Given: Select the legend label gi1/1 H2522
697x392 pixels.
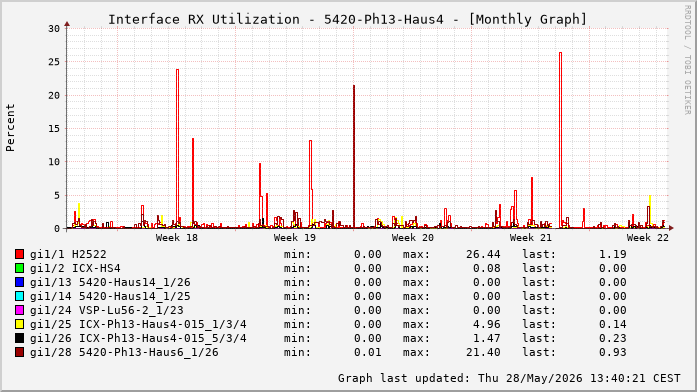Looking at the screenshot, I should coord(68,254).
